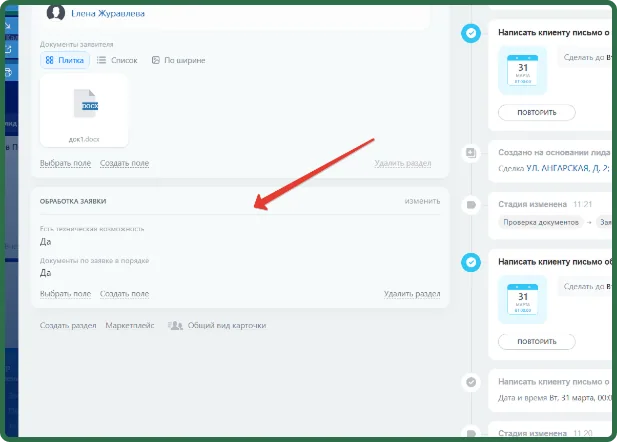Click the second left sidebar icon

click(9, 49)
